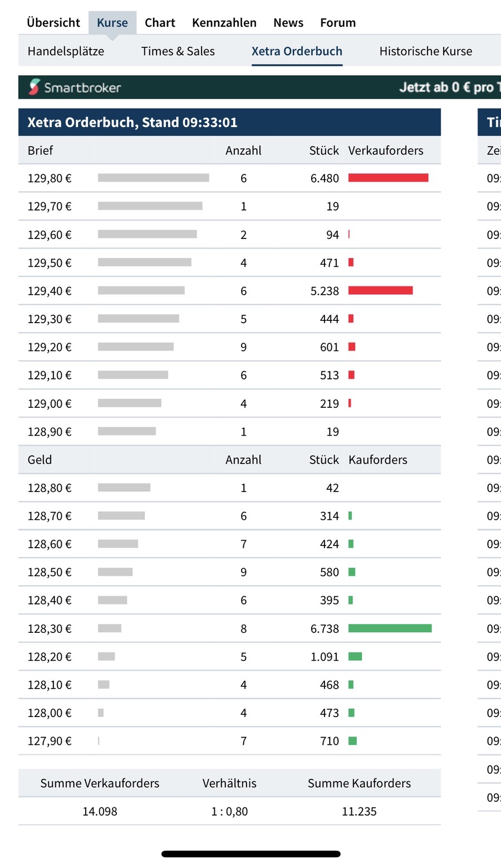
Task: Click the Verkauforders column header
Action: [385, 150]
